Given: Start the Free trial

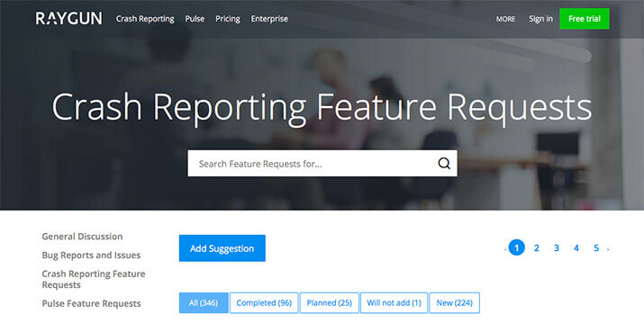Looking at the screenshot, I should pyautogui.click(x=584, y=19).
